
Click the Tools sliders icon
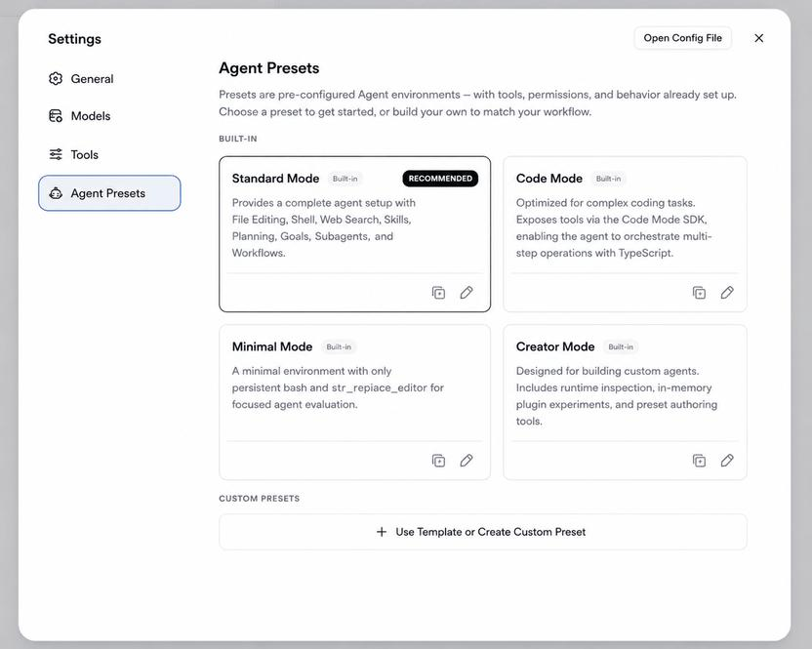pos(56,154)
